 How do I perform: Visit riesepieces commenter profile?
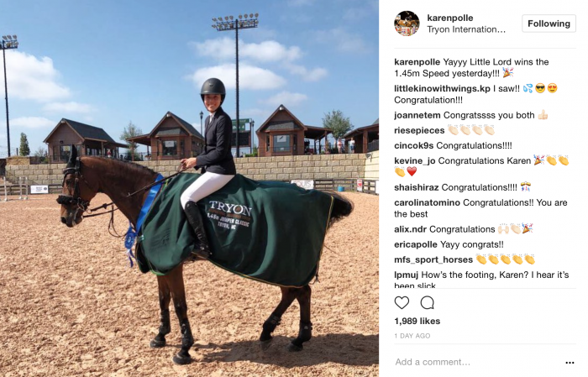419,130
